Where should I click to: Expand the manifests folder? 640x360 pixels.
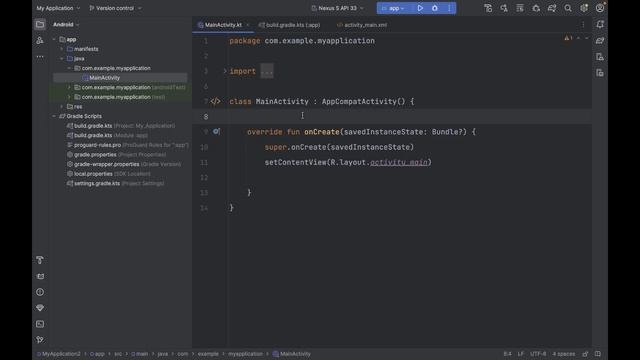point(62,49)
